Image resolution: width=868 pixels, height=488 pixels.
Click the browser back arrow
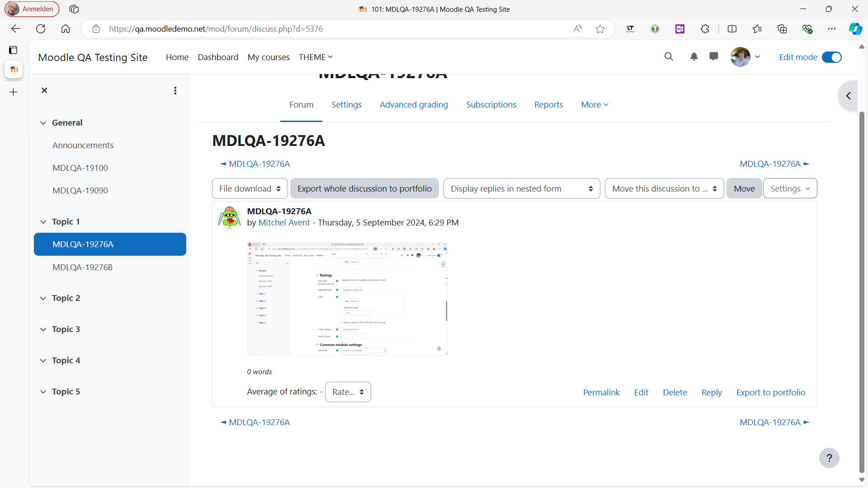(x=16, y=29)
